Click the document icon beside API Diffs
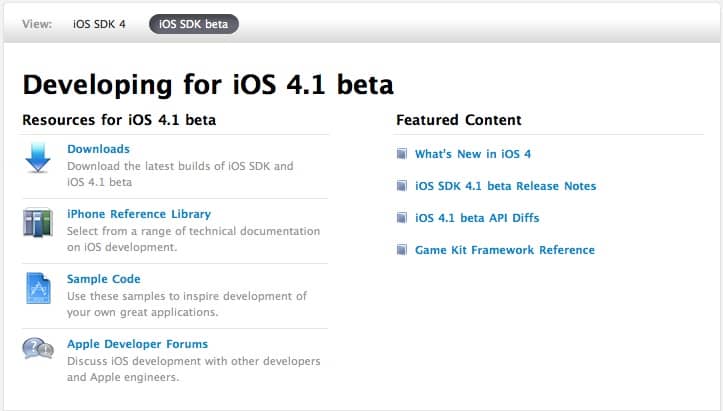The height and width of the screenshot is (411, 723). [x=402, y=218]
